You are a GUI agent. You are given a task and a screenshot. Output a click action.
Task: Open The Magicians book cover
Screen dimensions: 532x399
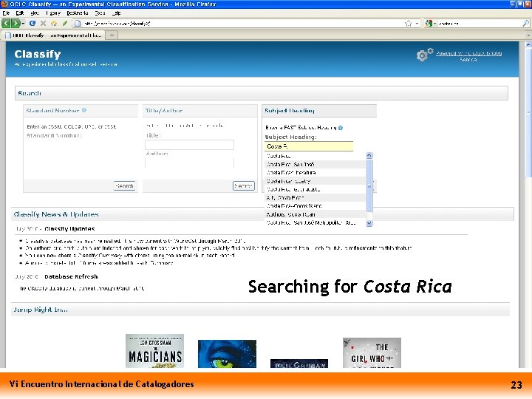[154, 351]
